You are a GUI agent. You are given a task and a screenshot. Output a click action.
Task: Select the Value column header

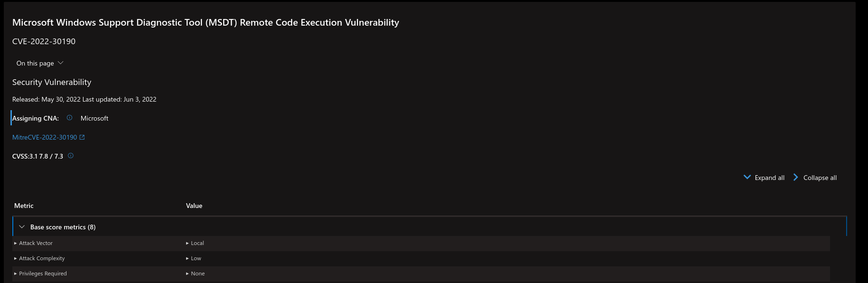coord(194,206)
